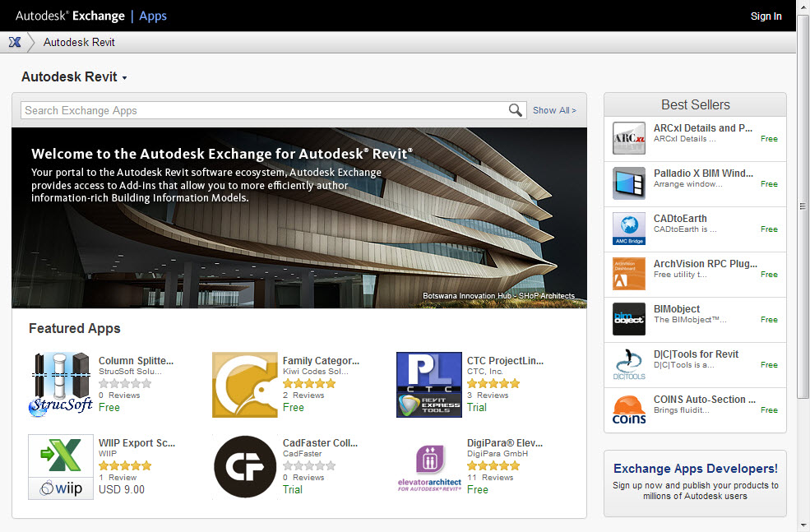Click the Welcome banner building image
The height and width of the screenshot is (532, 810).
(x=299, y=218)
